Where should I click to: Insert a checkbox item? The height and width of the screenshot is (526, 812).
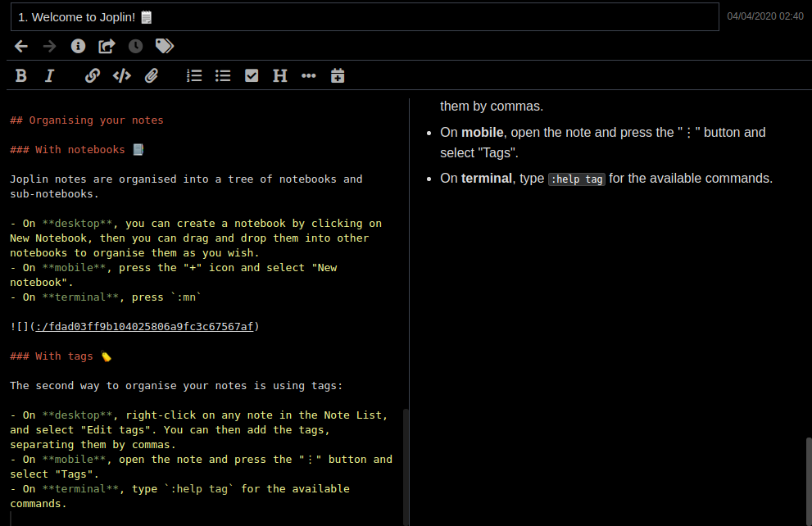pyautogui.click(x=252, y=75)
